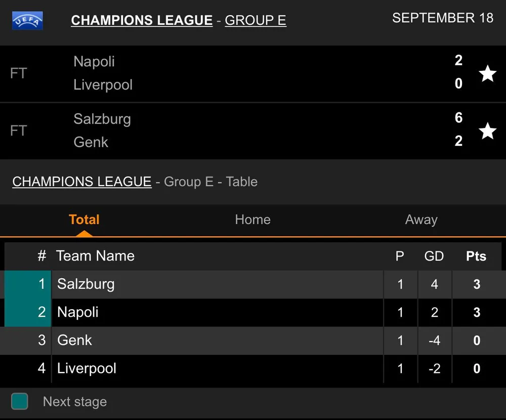Click the UEFA logo icon
The height and width of the screenshot is (420, 506).
27,21
